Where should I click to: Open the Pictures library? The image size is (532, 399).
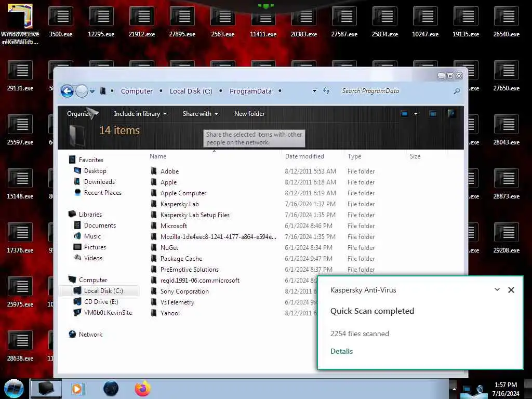pyautogui.click(x=95, y=247)
